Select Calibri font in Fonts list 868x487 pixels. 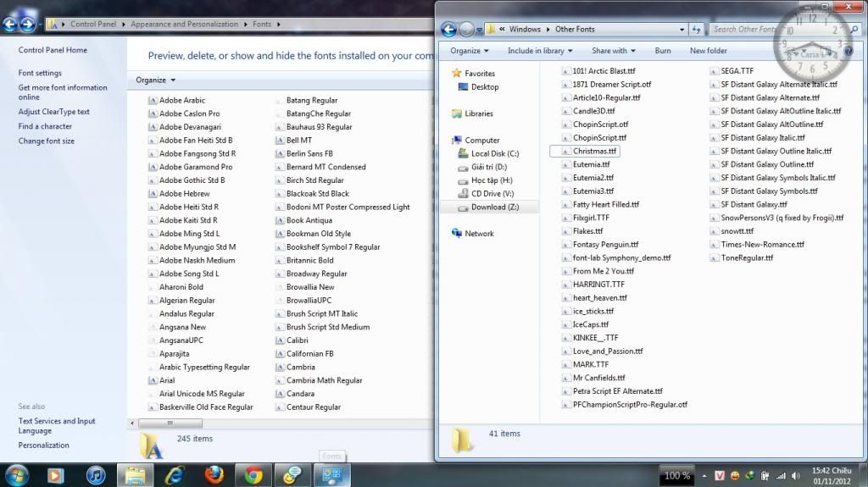[x=292, y=340]
